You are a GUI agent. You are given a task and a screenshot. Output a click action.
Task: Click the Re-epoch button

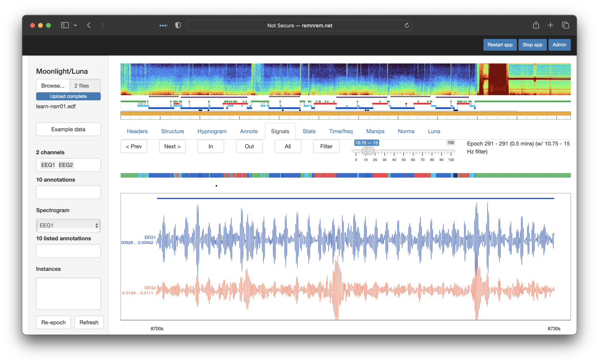pyautogui.click(x=54, y=322)
